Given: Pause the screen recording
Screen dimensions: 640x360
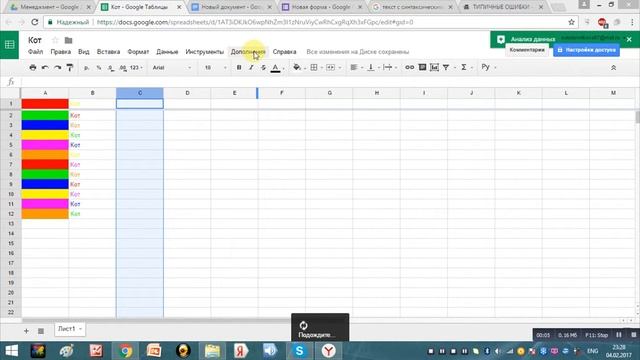Looking at the screenshot, I should (x=619, y=335).
